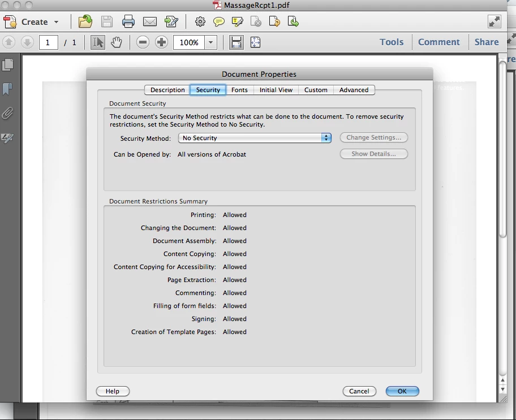
Task: Go to next page down arrow
Action: coord(27,42)
